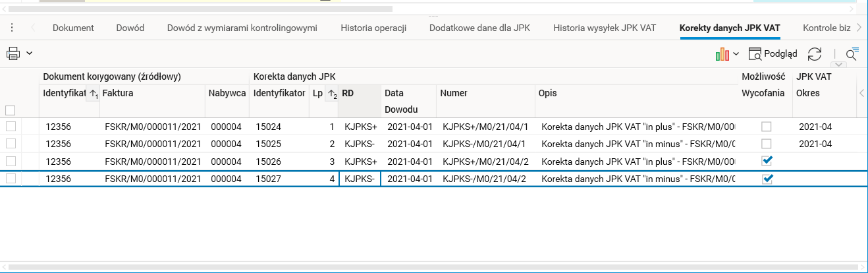The height and width of the screenshot is (273, 868).
Task: Click the Identyfikator ascending sort arrow
Action: click(93, 94)
